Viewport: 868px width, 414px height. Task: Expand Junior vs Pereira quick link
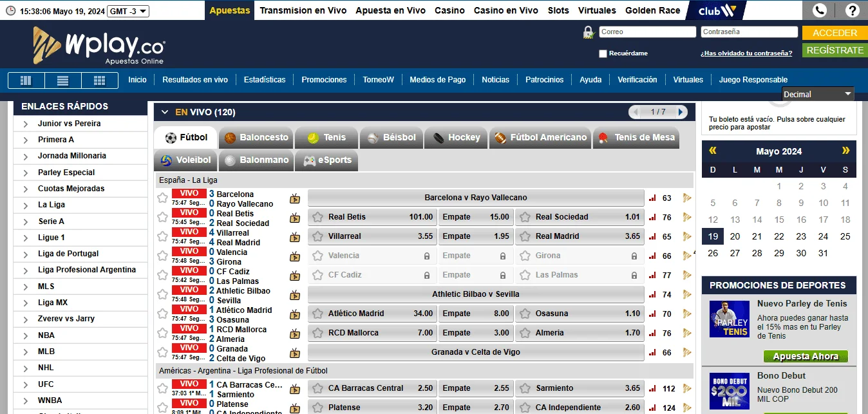coord(25,124)
